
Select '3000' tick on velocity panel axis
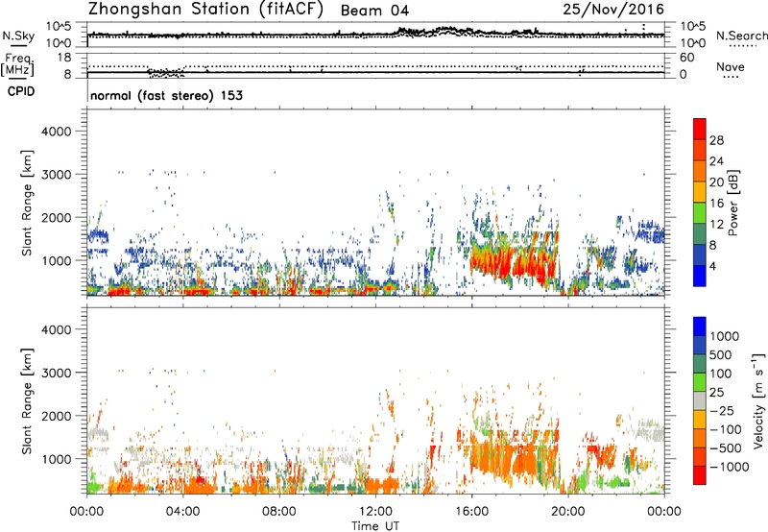(56, 373)
